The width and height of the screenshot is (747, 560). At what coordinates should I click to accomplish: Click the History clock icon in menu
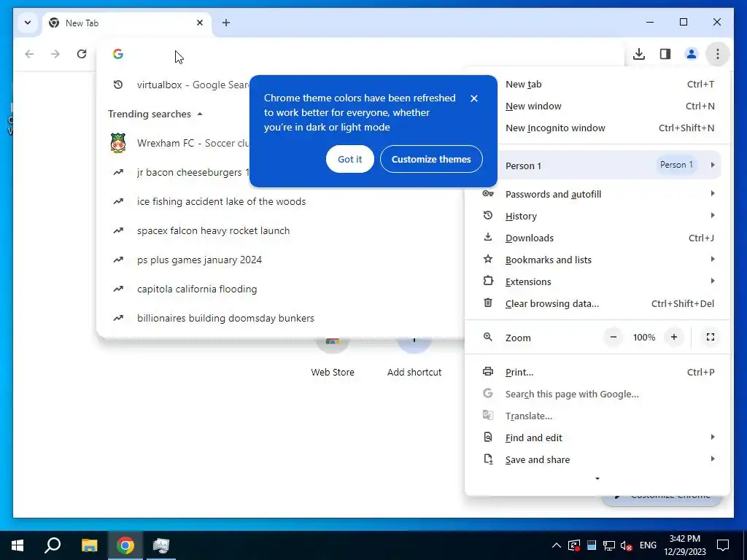(488, 215)
